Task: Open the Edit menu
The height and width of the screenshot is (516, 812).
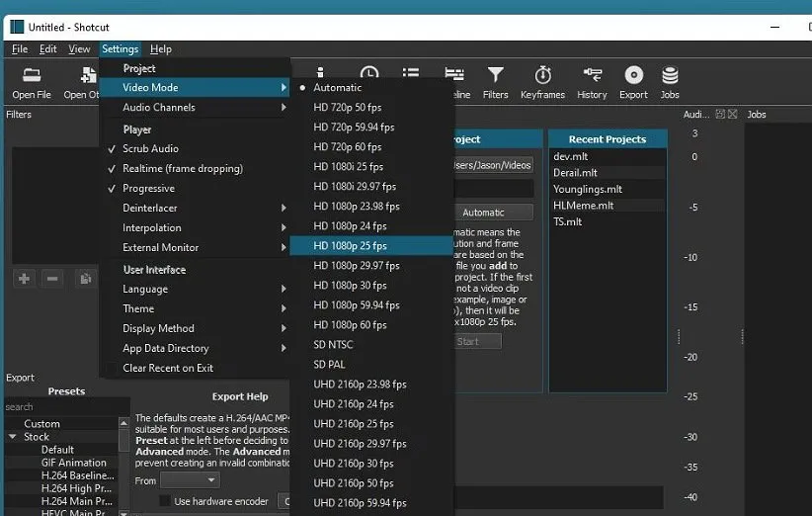Action: coord(48,49)
